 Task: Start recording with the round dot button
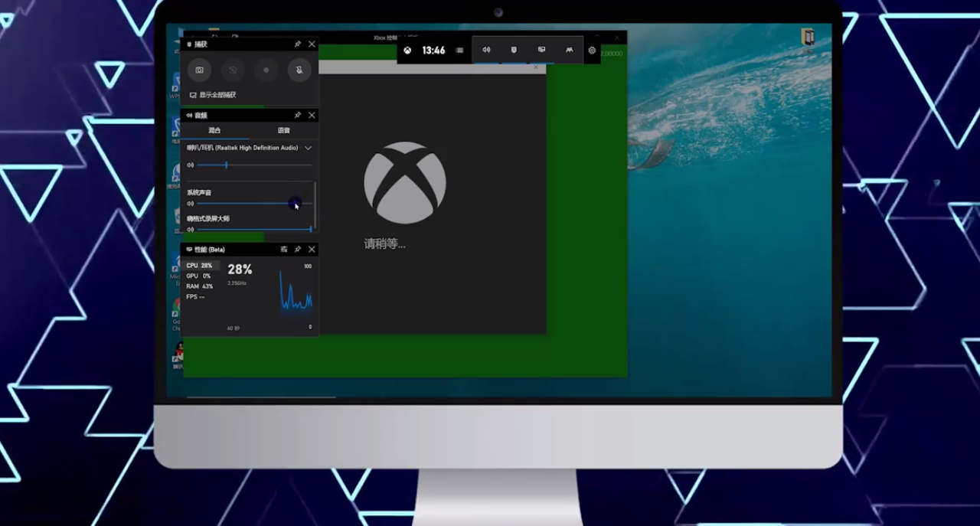(266, 70)
